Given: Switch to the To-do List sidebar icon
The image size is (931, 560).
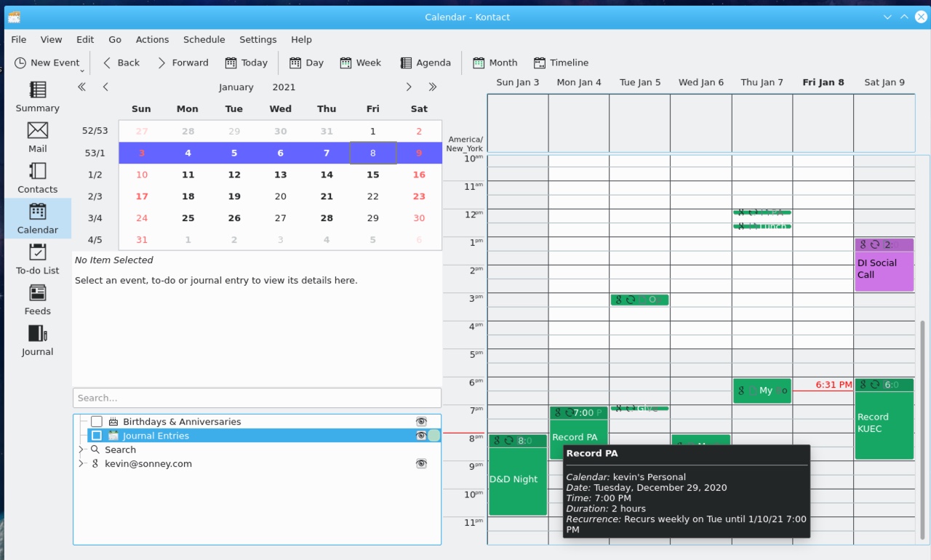Looking at the screenshot, I should coord(36,260).
